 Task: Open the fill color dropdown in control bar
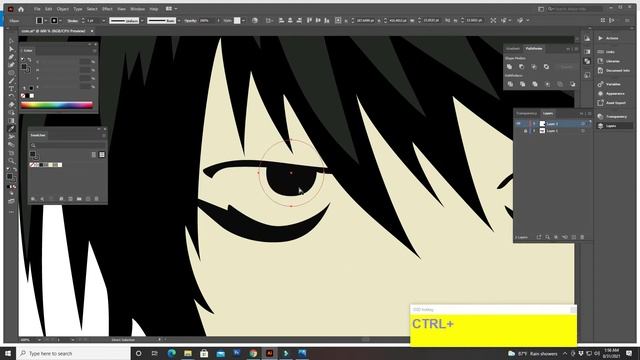tap(46, 20)
